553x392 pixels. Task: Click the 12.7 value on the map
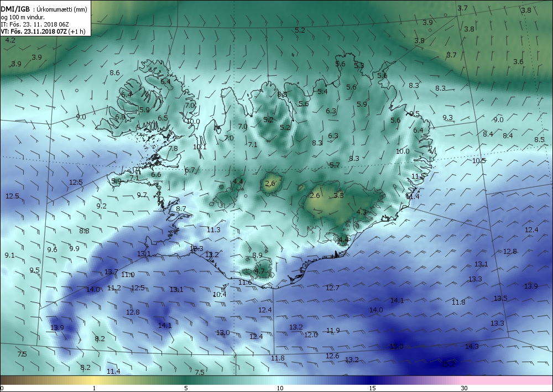tap(332, 288)
